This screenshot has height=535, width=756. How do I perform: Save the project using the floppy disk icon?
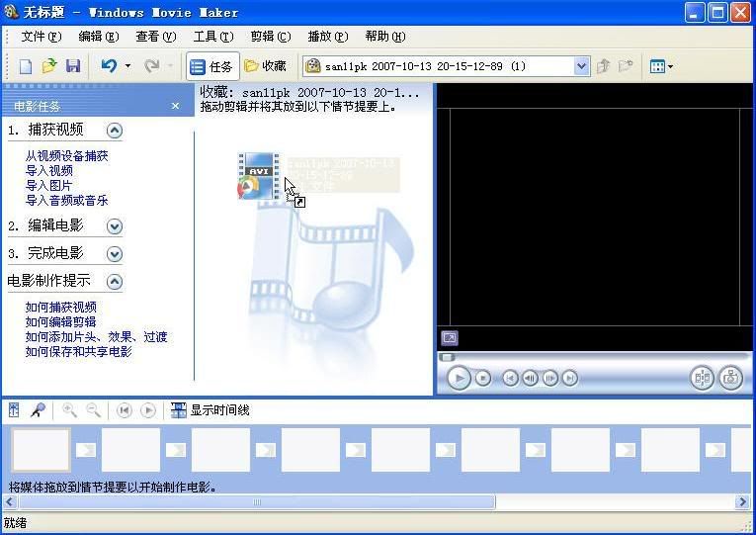73,66
